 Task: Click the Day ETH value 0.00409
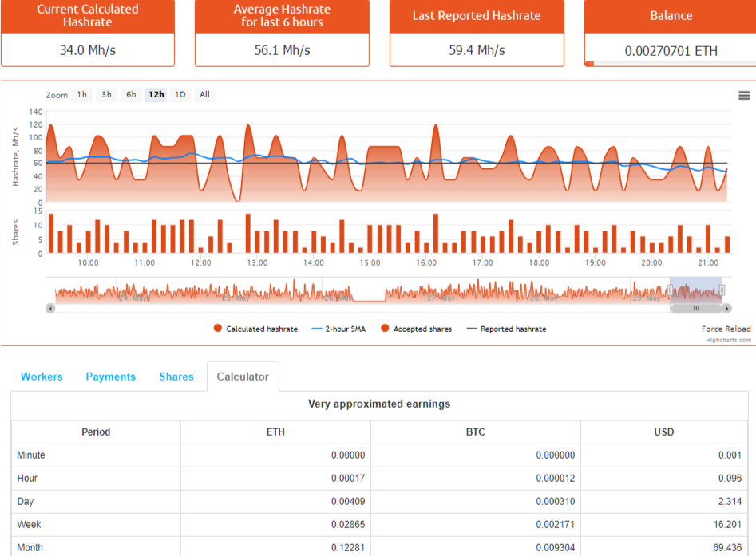point(347,501)
